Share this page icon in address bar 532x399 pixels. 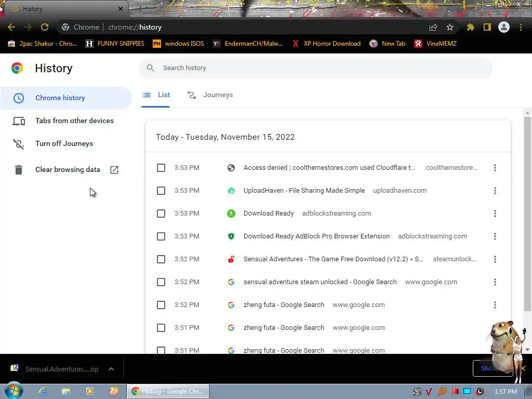[x=433, y=27]
